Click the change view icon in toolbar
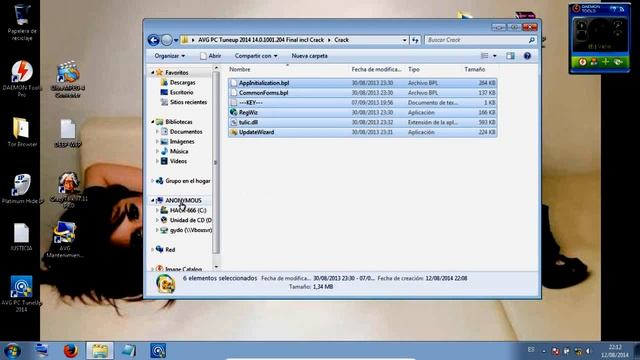640x360 pixels. click(x=484, y=56)
